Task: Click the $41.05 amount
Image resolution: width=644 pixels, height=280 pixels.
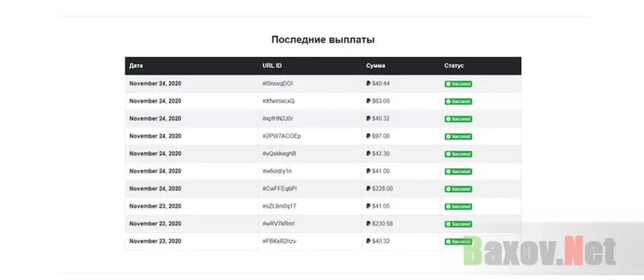Action: coord(381,206)
